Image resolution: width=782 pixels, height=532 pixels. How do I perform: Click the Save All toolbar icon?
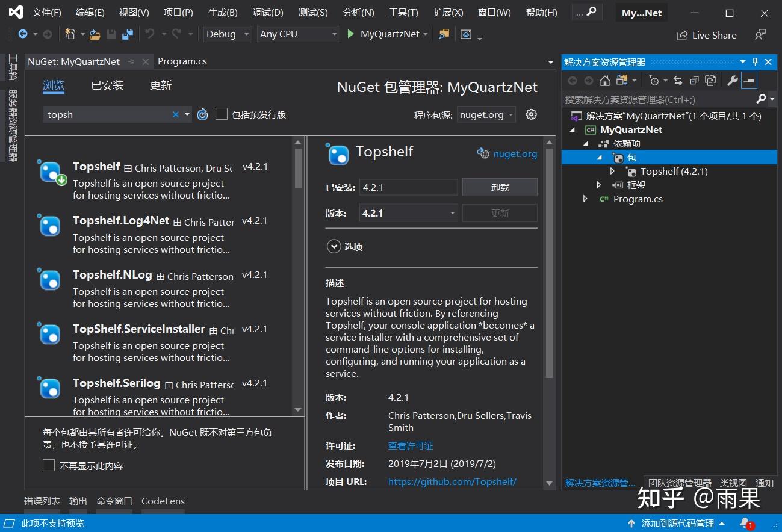(127, 34)
